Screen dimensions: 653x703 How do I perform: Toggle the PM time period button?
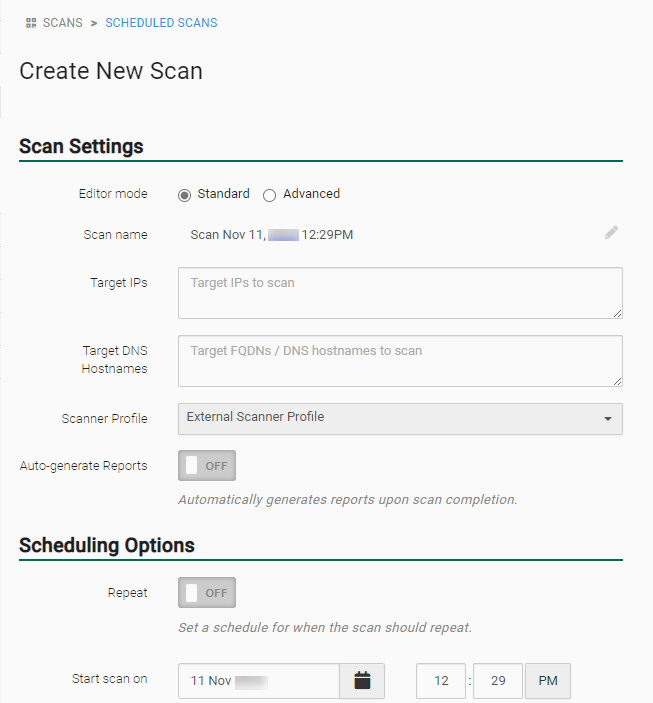pos(548,681)
